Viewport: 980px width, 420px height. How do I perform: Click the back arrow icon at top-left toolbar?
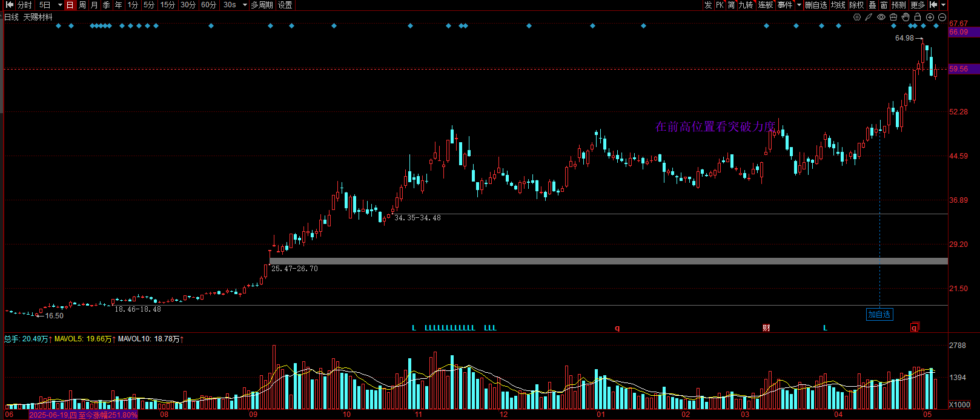[9, 5]
